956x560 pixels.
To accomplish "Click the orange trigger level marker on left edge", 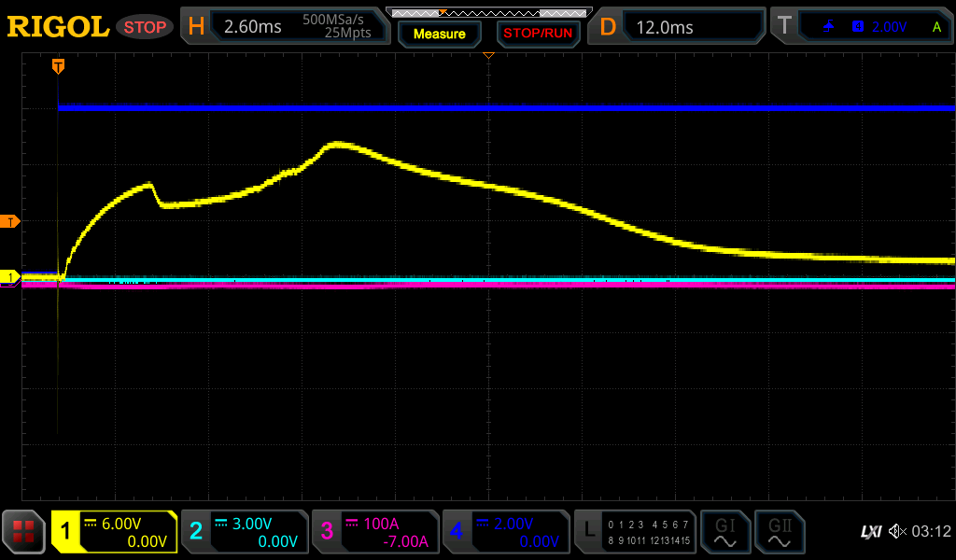I will pos(11,221).
